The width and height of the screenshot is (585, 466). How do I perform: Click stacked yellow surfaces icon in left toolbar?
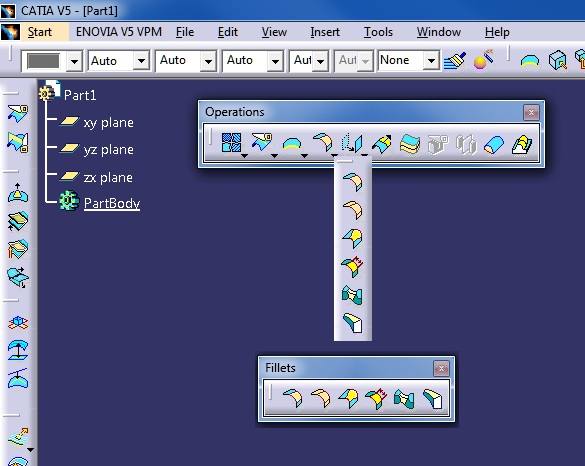pyautogui.click(x=18, y=221)
